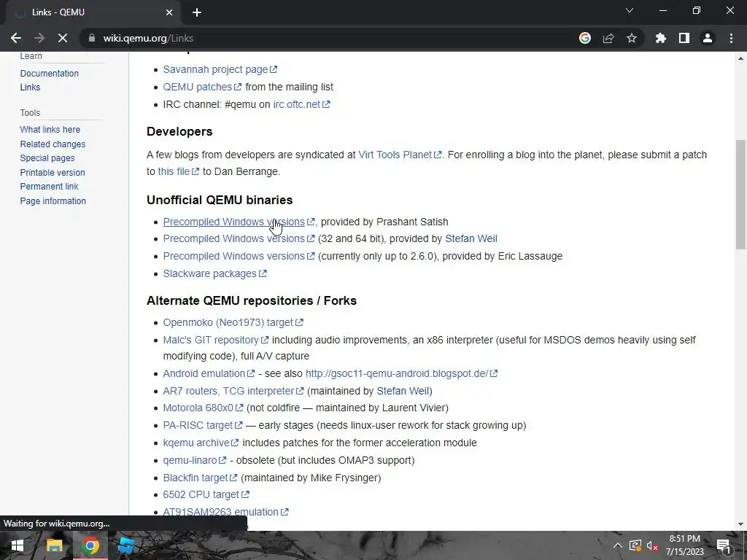Open the QEMU patches link
Image resolution: width=747 pixels, height=560 pixels.
[x=202, y=87]
